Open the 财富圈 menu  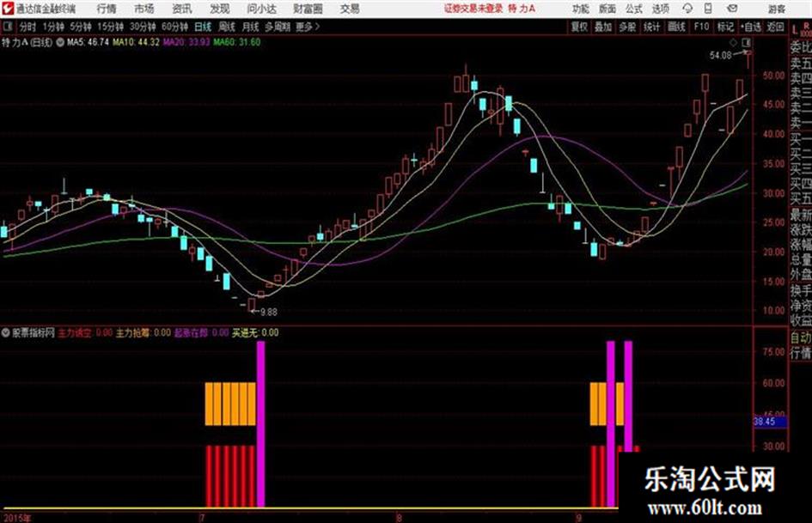tap(308, 9)
